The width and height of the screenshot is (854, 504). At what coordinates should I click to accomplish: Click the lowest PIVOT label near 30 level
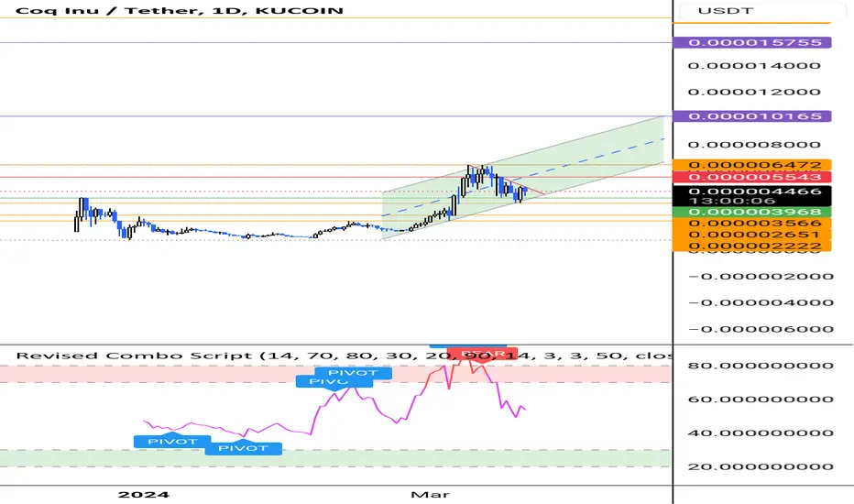[243, 448]
